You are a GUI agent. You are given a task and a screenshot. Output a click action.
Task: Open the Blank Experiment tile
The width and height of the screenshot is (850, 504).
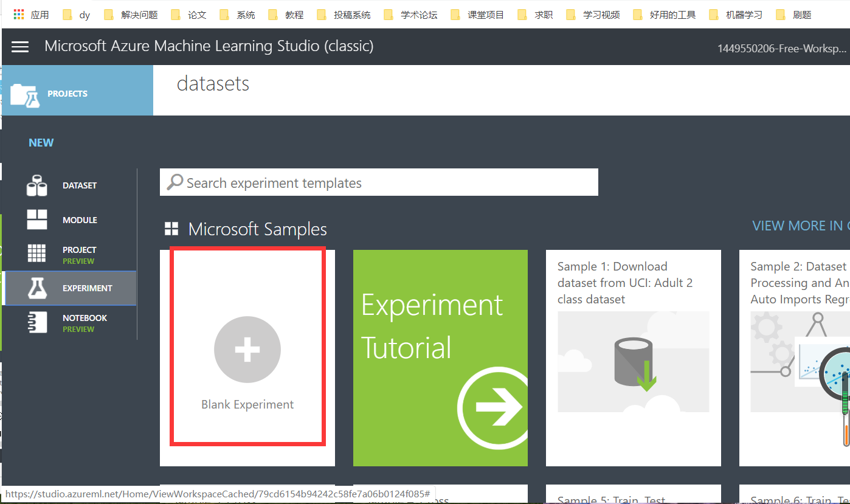247,357
